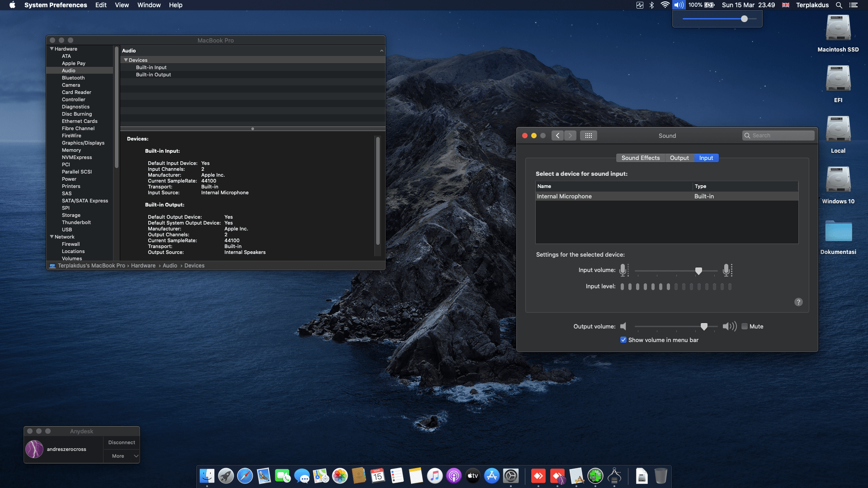Open Macintosh SSD drive on desktop
The height and width of the screenshot is (488, 868).
838,33
